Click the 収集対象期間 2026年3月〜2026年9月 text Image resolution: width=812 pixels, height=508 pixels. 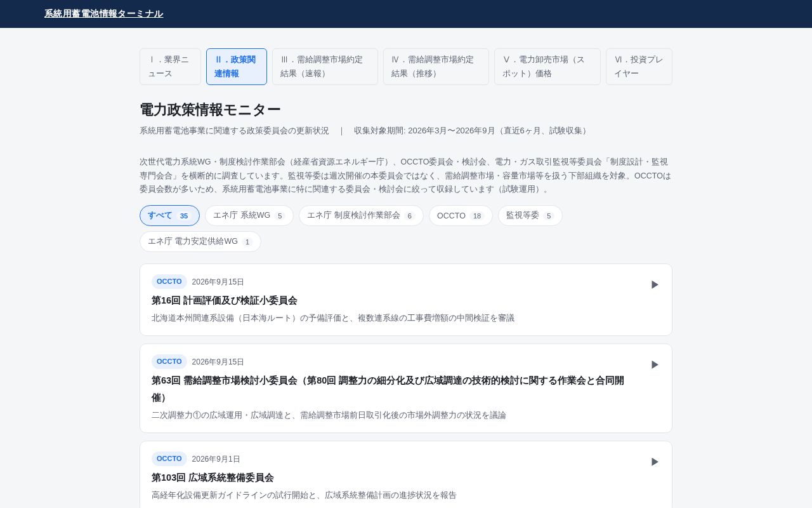click(x=472, y=130)
